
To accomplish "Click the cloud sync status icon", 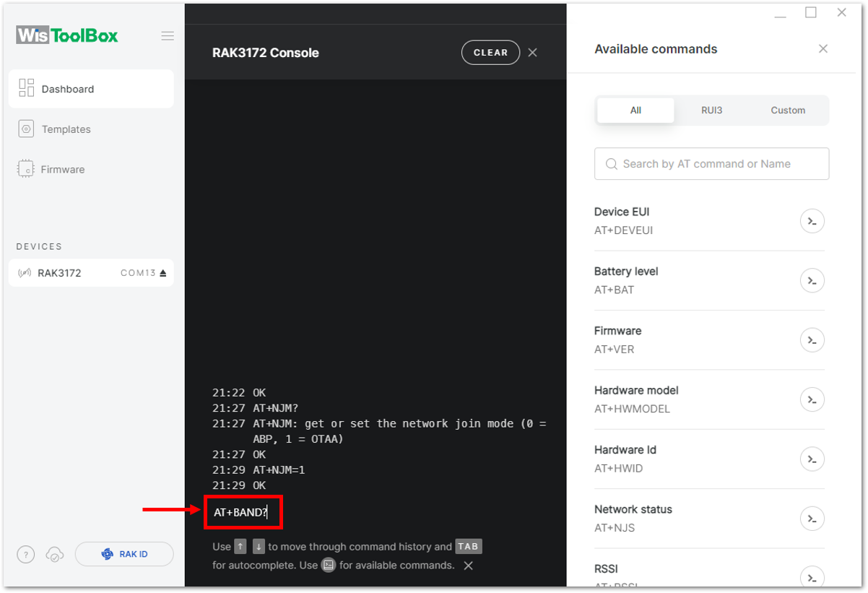I will point(54,555).
